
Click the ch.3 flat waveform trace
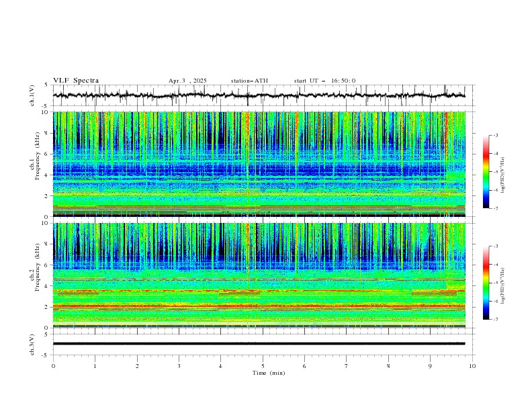259,344
